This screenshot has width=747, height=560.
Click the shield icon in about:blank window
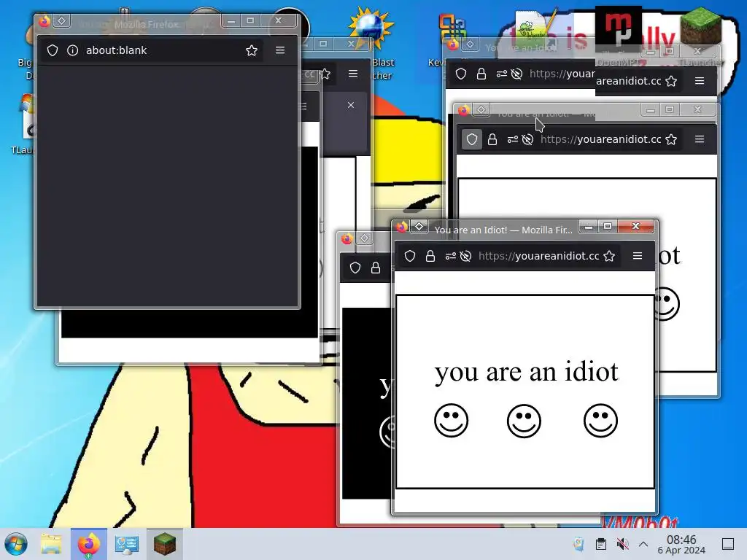pos(53,50)
